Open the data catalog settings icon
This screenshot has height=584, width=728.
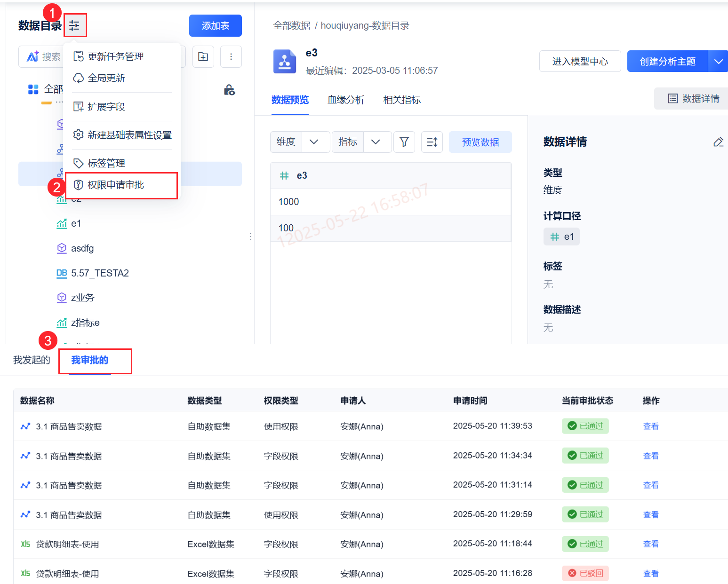74,25
